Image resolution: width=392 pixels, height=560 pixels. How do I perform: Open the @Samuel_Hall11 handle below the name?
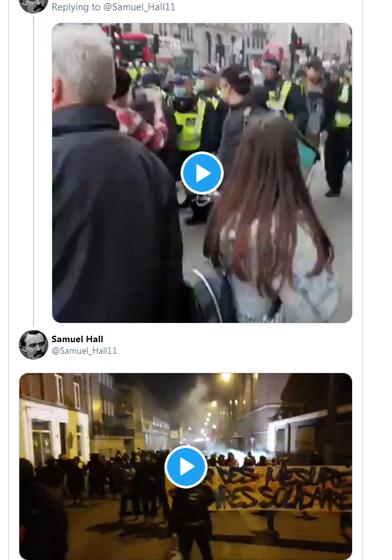tap(84, 351)
